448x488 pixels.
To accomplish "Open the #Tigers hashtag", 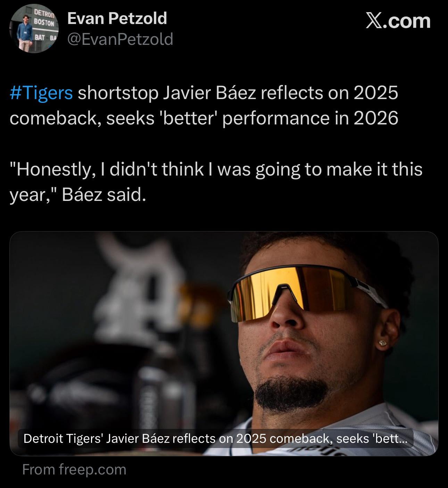I will tap(41, 93).
